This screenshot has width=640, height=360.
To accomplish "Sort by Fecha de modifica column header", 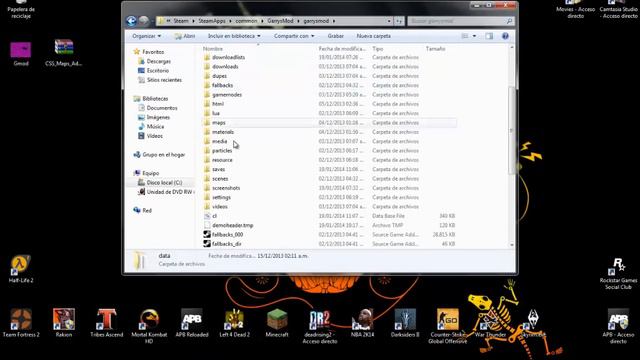I will click(x=343, y=49).
